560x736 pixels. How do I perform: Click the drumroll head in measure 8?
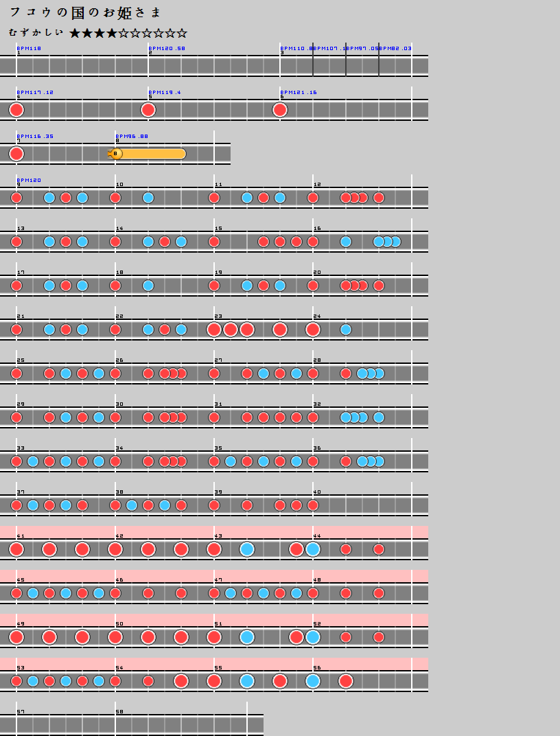coord(116,154)
